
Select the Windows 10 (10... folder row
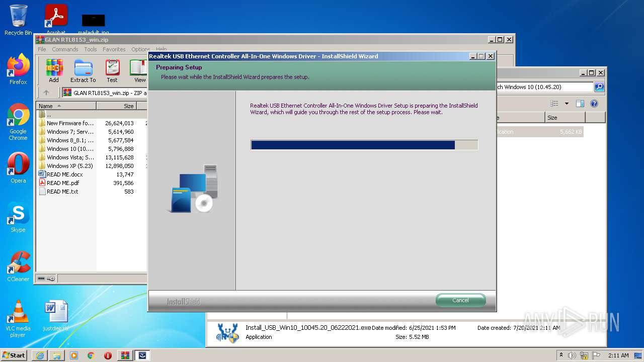click(x=92, y=149)
